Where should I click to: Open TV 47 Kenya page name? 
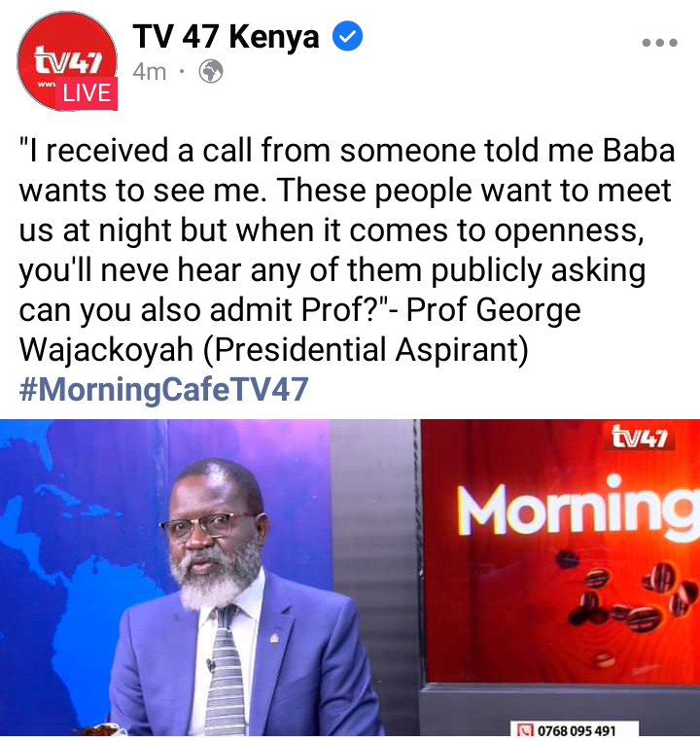click(226, 37)
